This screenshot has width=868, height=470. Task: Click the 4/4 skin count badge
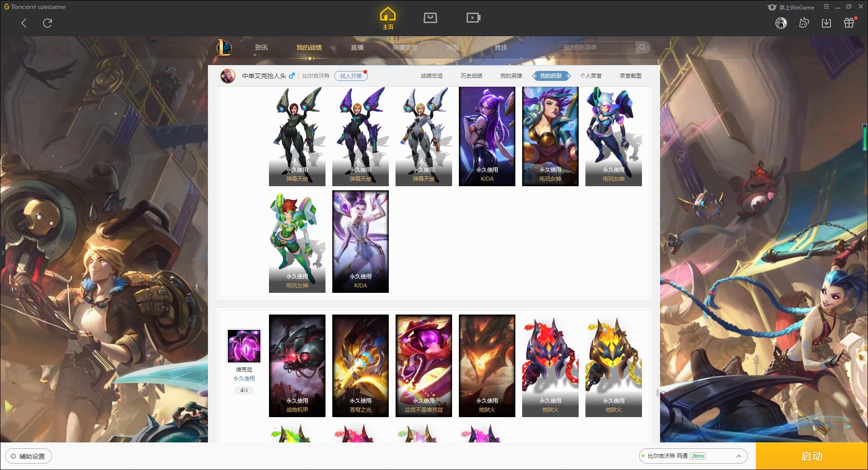pos(244,390)
